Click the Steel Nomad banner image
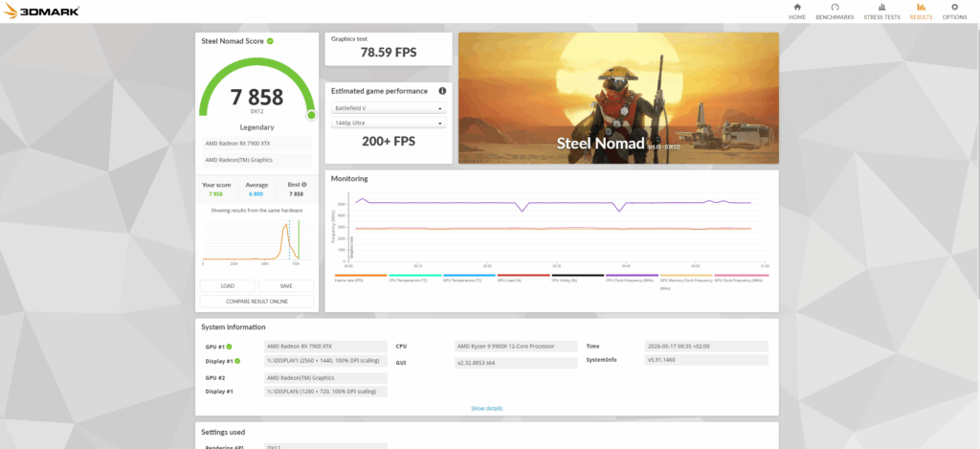Viewport: 980px width, 449px height. click(x=619, y=99)
